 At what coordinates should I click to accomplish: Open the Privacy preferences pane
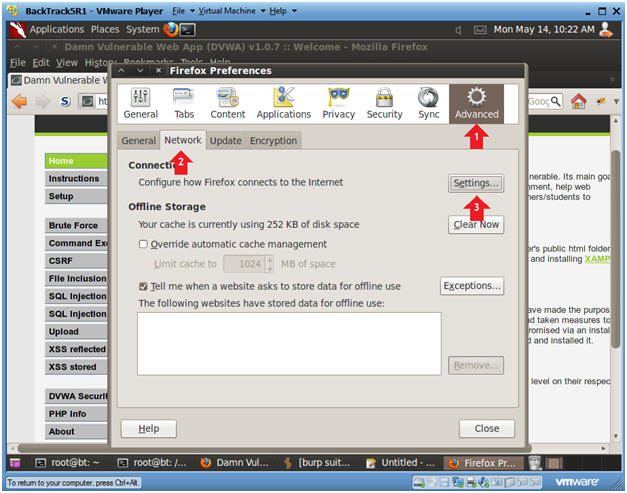pos(338,104)
